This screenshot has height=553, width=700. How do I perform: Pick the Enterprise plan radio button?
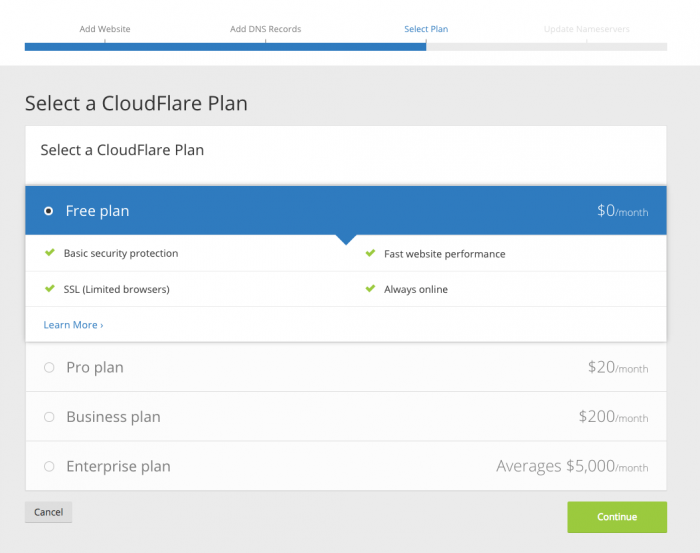[x=49, y=466]
